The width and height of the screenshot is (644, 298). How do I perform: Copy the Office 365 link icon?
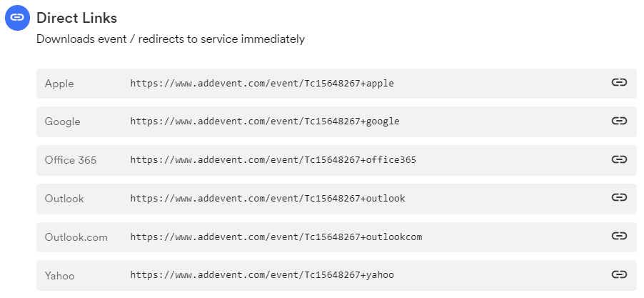tap(619, 159)
